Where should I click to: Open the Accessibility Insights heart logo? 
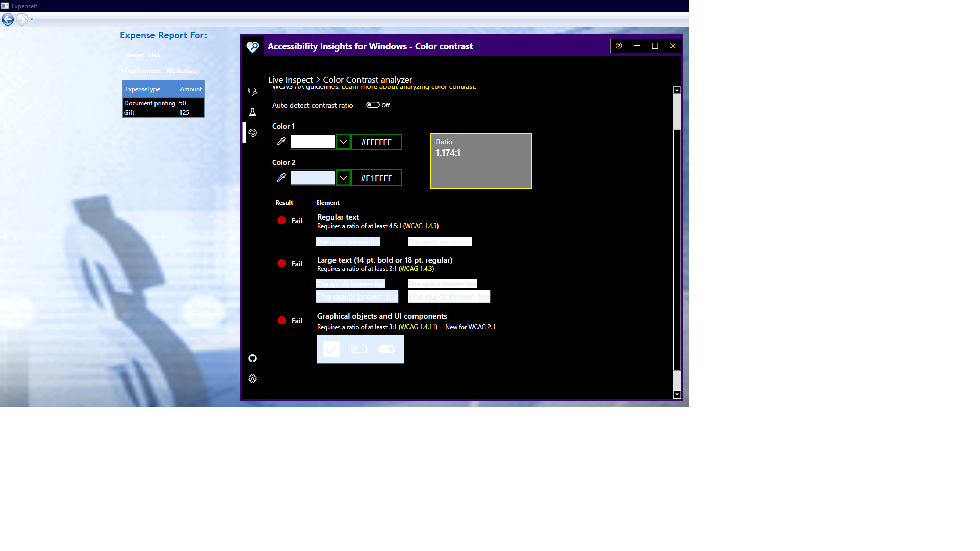pyautogui.click(x=252, y=46)
